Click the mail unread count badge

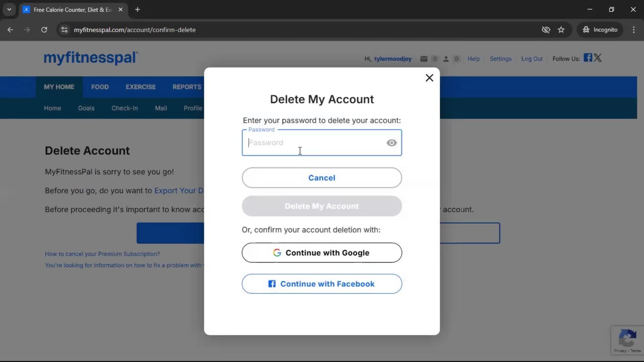click(x=435, y=59)
